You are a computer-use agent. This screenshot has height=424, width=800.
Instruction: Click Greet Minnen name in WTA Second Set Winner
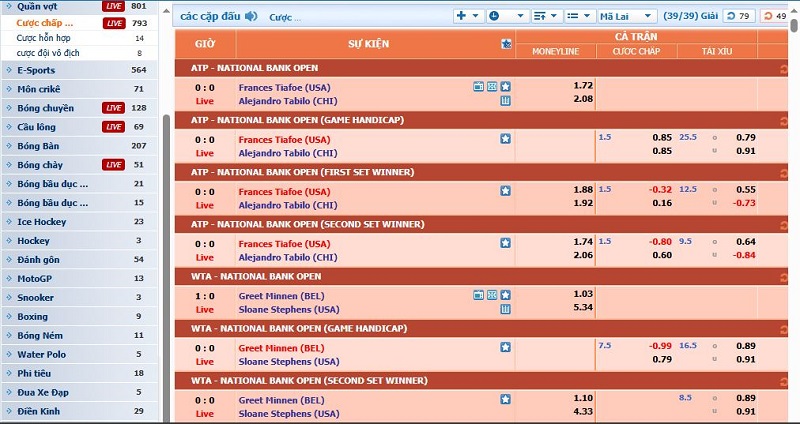(x=281, y=400)
